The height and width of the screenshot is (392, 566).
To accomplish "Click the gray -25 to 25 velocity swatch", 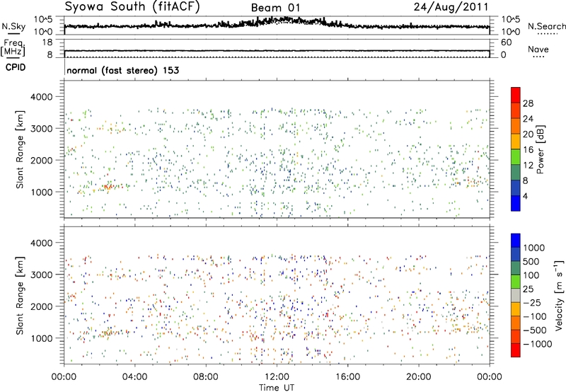I will tap(516, 295).
